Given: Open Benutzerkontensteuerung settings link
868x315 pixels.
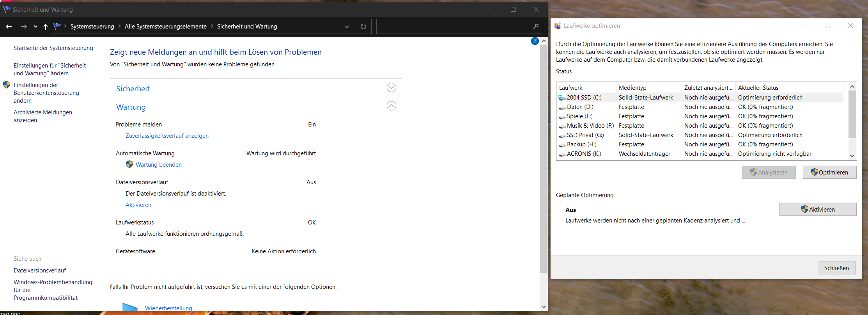Looking at the screenshot, I should point(46,93).
